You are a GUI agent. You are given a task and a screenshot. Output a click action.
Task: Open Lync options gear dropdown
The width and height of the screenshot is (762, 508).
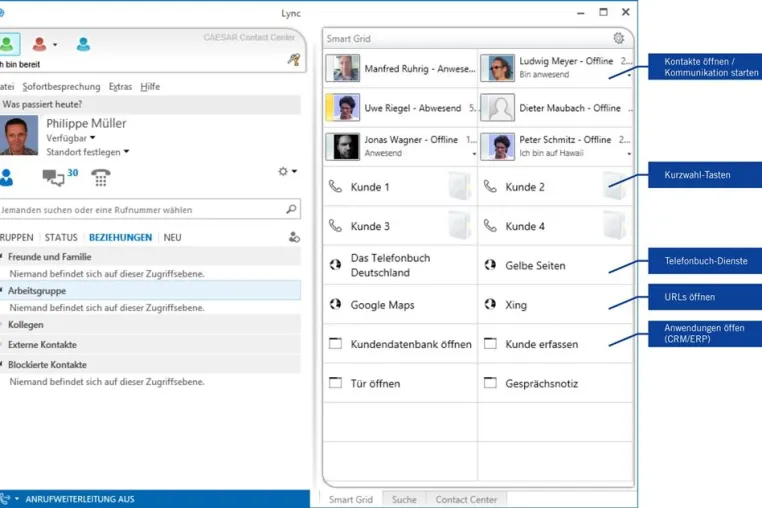pos(287,171)
